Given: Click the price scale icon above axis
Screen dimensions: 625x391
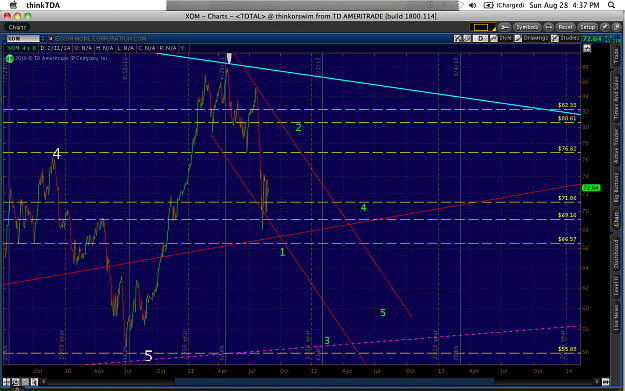Looking at the screenshot, I should pos(587,48).
